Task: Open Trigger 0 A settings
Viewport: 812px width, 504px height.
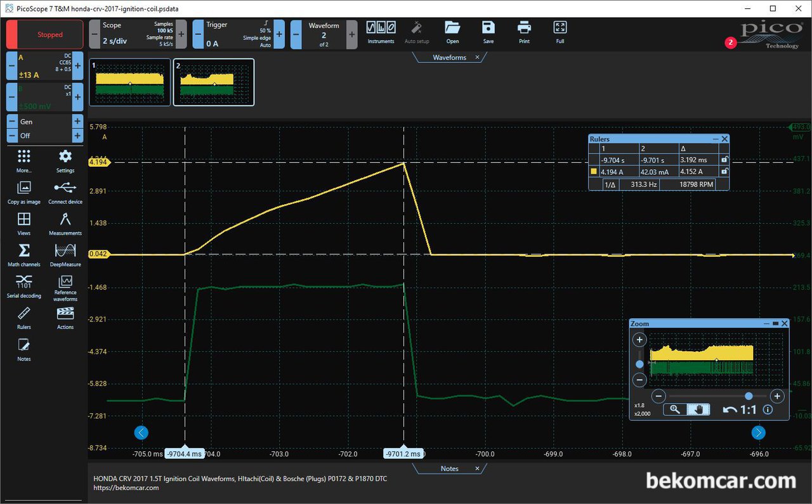Action: (240, 34)
